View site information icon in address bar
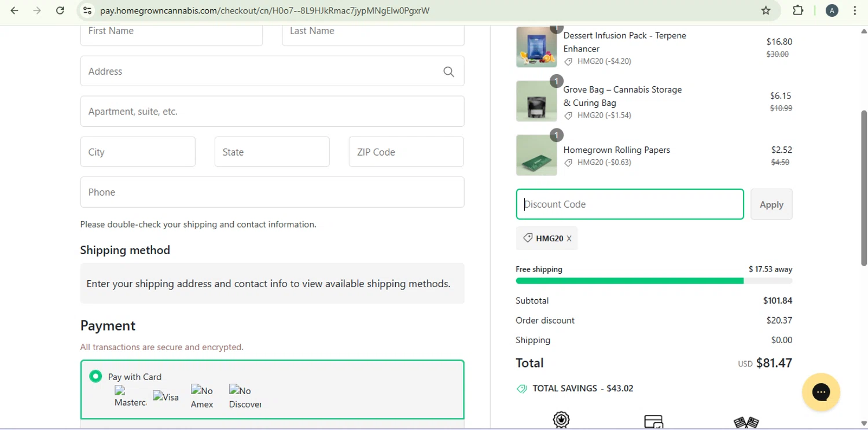Image resolution: width=868 pixels, height=430 pixels. (x=87, y=10)
